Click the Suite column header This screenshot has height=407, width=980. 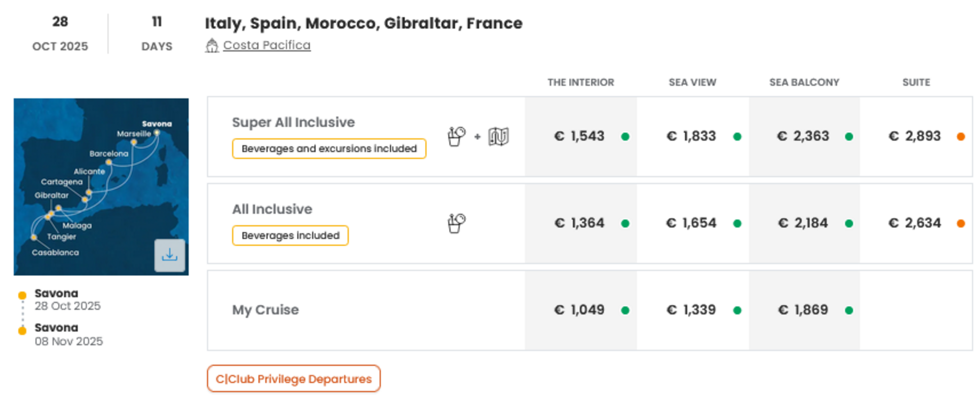tap(916, 82)
